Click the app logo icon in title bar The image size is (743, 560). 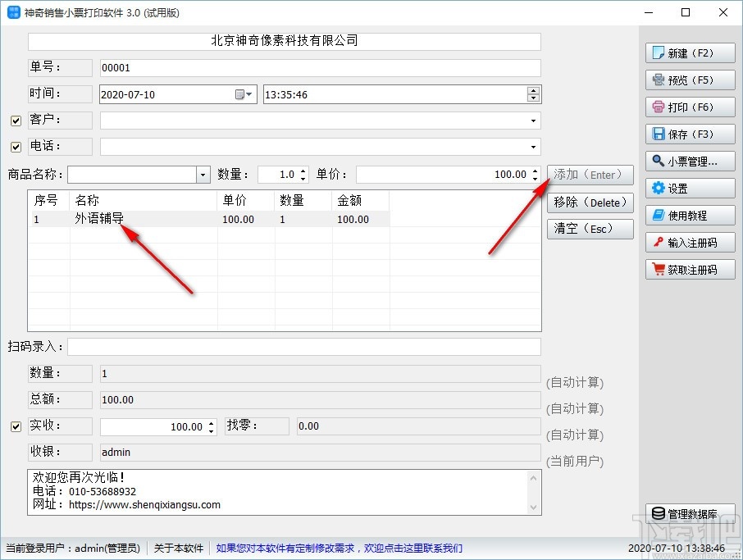pos(13,12)
